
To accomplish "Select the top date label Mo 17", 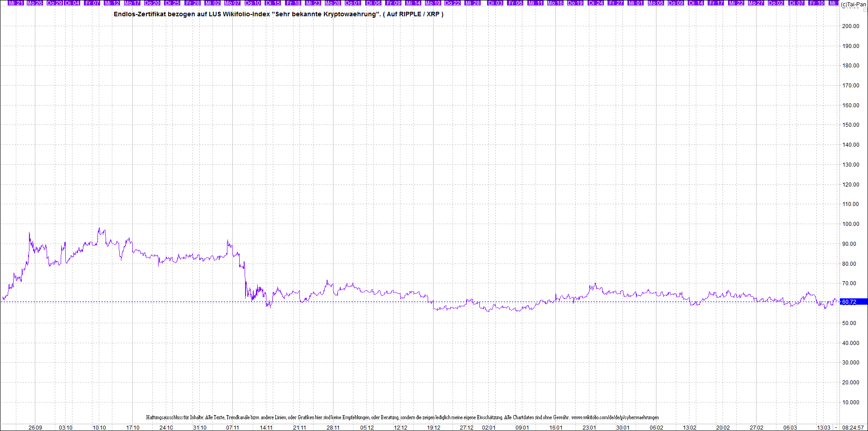I will pos(132,3).
